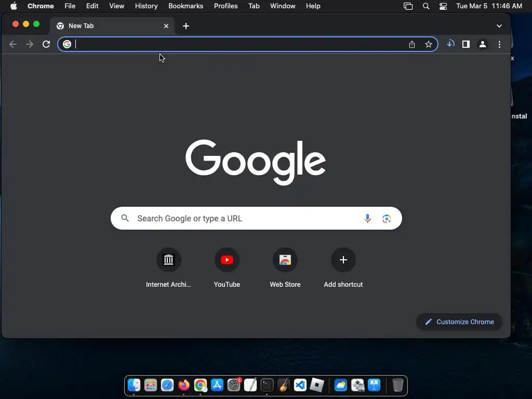This screenshot has width=532, height=399.
Task: Open the profile avatar menu
Action: coord(483,44)
